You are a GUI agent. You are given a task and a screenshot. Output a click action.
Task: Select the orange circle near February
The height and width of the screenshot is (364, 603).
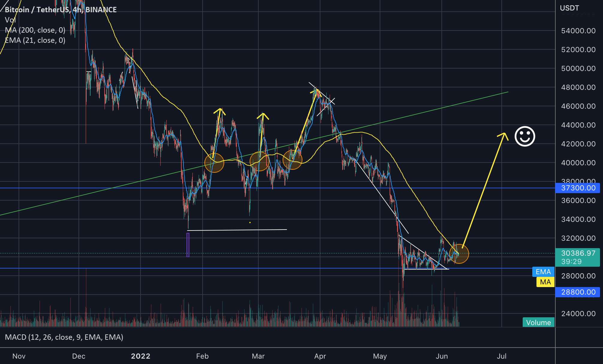click(214, 163)
